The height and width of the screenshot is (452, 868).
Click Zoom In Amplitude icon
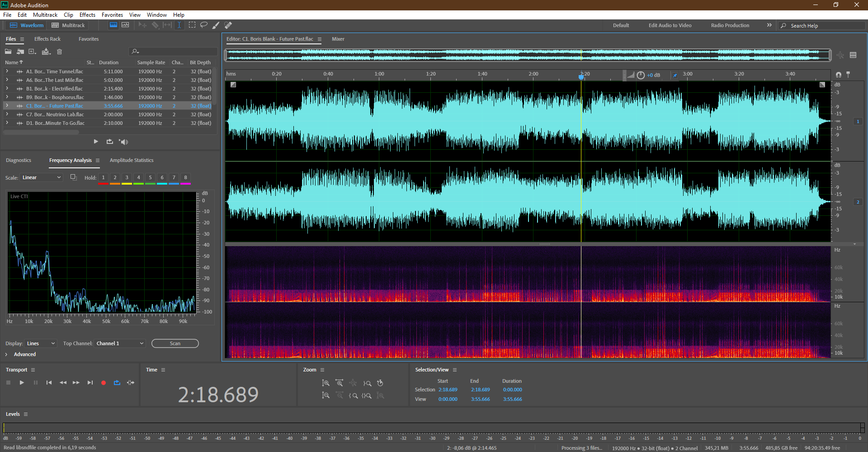click(325, 383)
